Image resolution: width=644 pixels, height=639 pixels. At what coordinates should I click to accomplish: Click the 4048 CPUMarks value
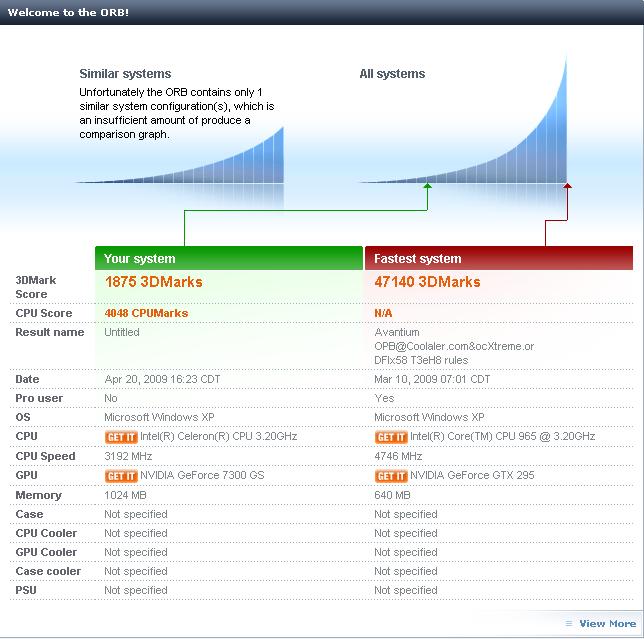(x=146, y=313)
